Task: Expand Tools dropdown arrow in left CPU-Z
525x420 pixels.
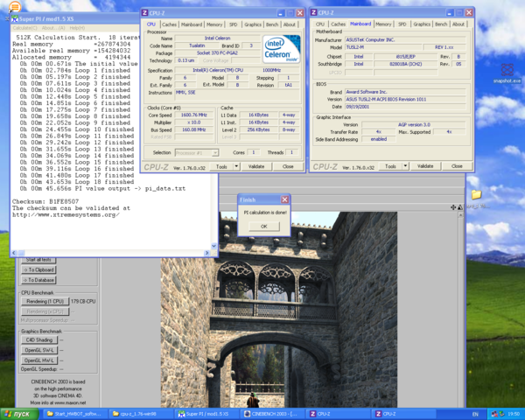Action: 236,166
